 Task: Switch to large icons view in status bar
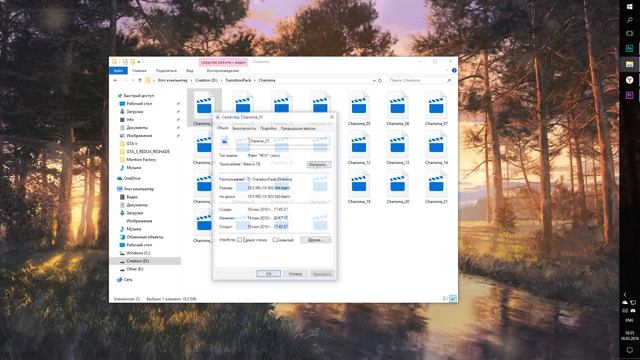[453, 299]
